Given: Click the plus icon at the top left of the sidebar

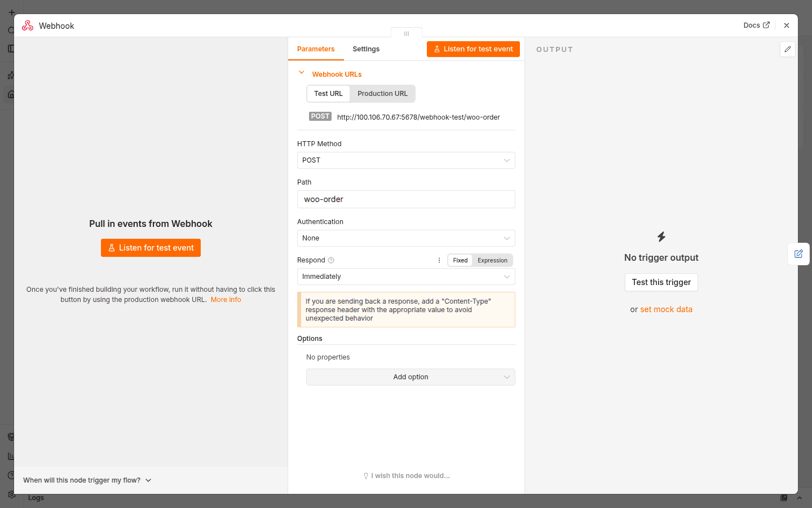Looking at the screenshot, I should pyautogui.click(x=11, y=12).
